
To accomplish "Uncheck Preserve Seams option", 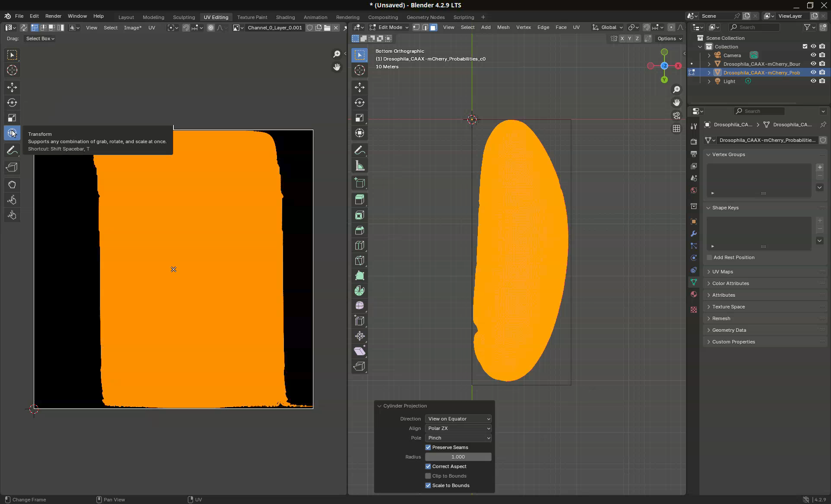I will [428, 447].
